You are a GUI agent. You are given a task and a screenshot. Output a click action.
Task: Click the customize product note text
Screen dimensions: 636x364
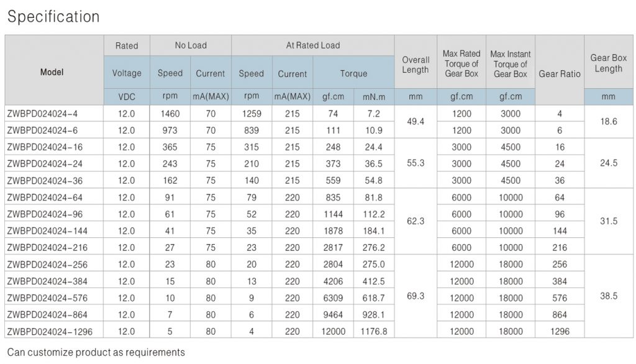(x=96, y=352)
